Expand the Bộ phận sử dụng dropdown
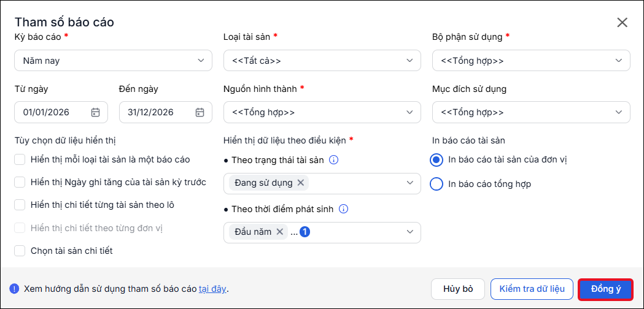 point(531,61)
